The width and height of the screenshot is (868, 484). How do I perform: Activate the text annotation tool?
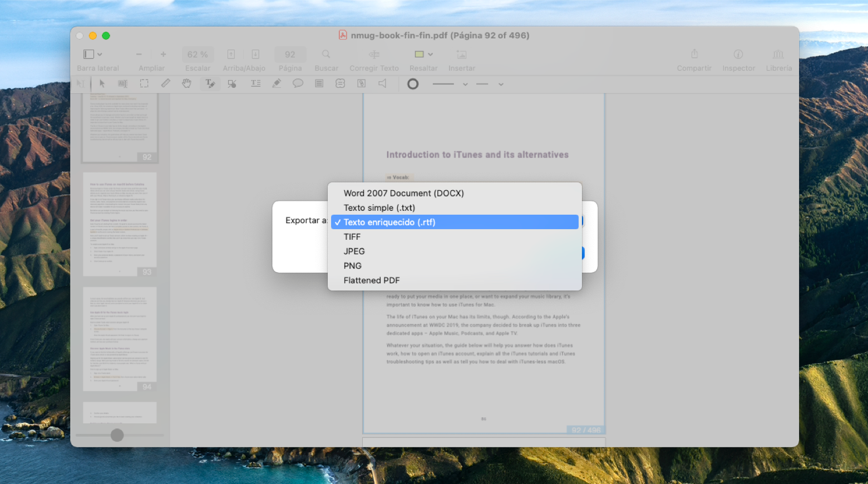210,83
